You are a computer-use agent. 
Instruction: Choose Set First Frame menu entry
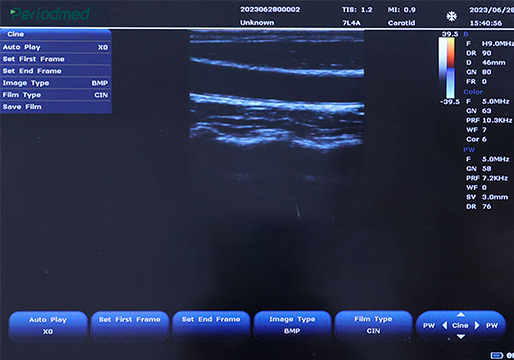[x=56, y=59]
